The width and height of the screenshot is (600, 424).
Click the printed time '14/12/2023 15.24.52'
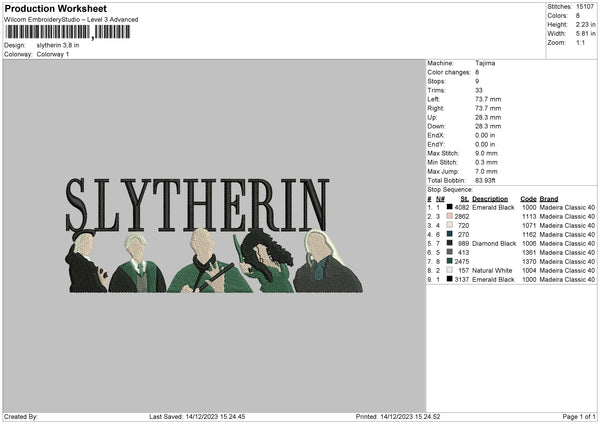click(x=410, y=417)
